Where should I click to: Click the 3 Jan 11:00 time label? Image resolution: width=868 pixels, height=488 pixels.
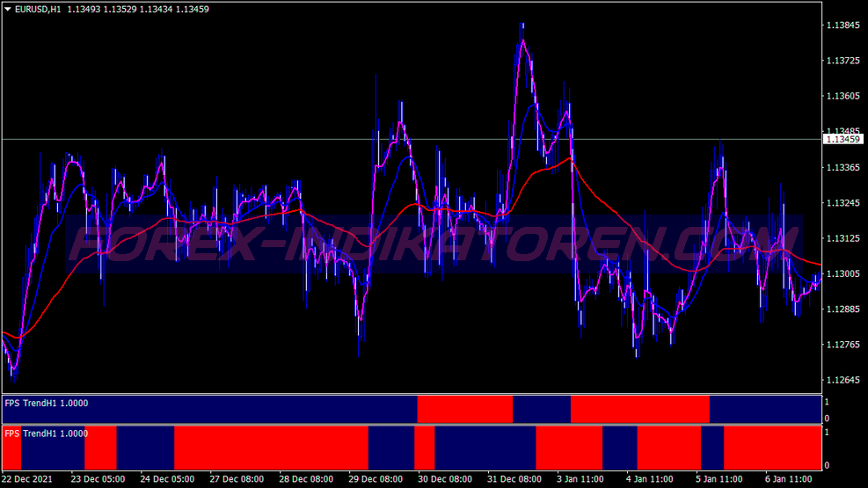click(x=580, y=479)
